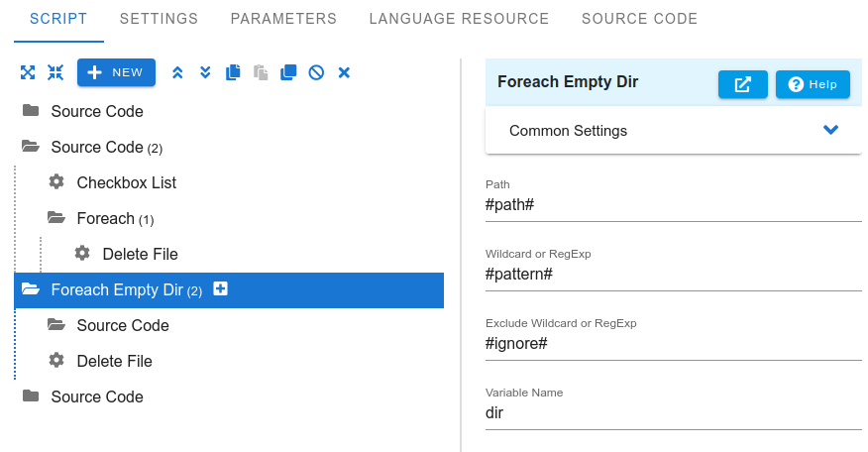Delete selected item with X icon
868x452 pixels.
[x=344, y=72]
